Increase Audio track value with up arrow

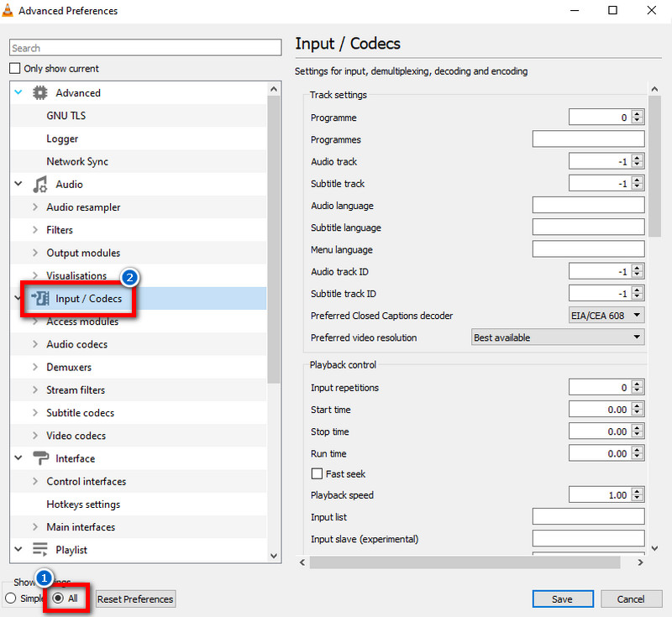pyautogui.click(x=638, y=158)
